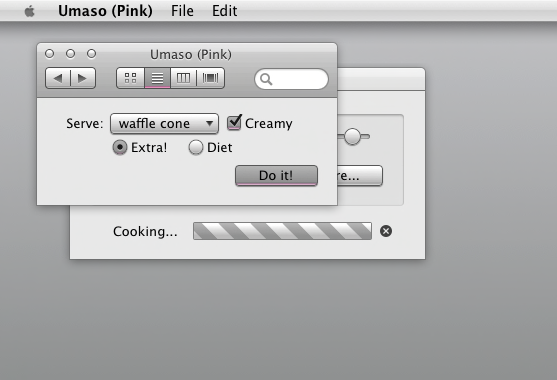Click the Do it! button

coord(276,175)
